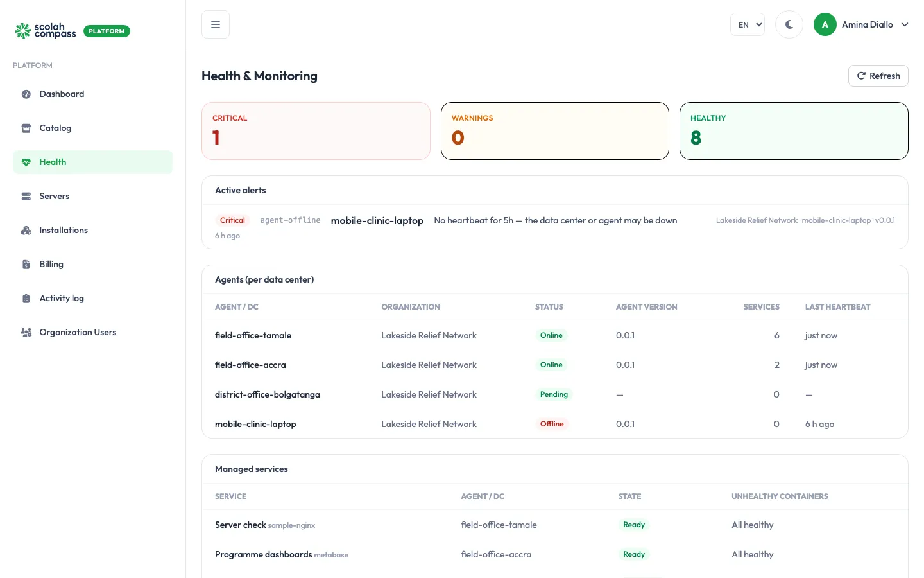This screenshot has width=924, height=578.
Task: Click the Servers stack icon
Action: (x=26, y=196)
